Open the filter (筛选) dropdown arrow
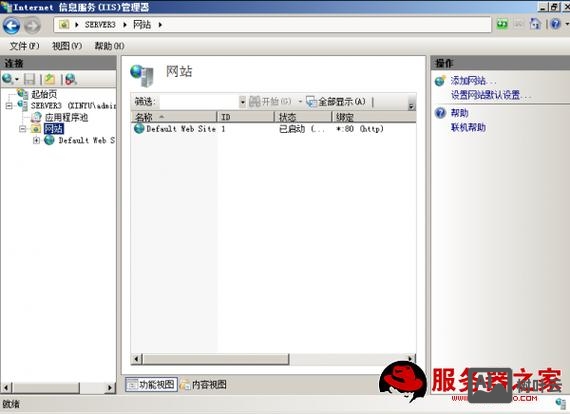 pyautogui.click(x=242, y=102)
